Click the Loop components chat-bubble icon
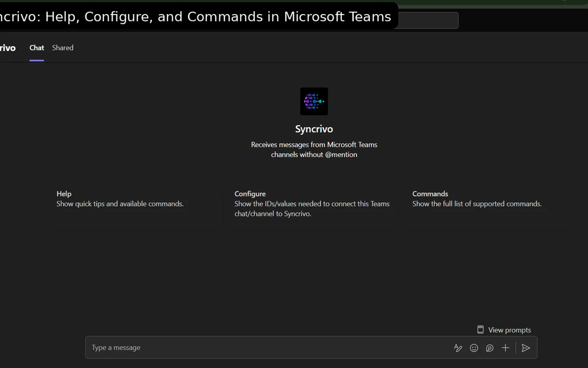The image size is (588, 368). (490, 348)
